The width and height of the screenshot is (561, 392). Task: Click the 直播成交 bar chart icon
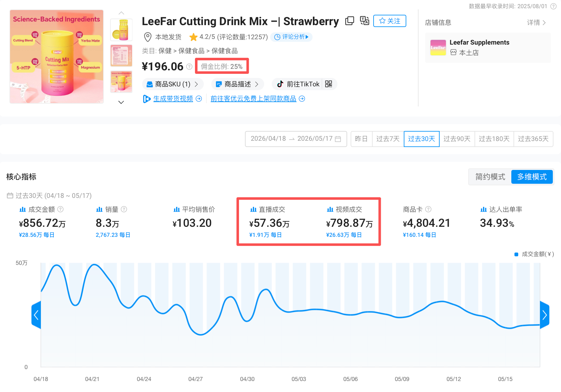pyautogui.click(x=253, y=209)
